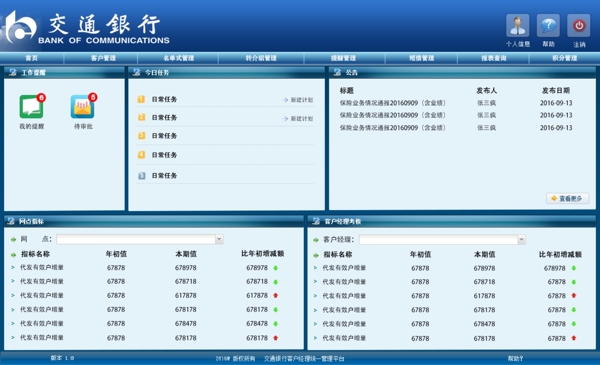Open 待审批 envelope icon
The height and width of the screenshot is (365, 600).
(x=82, y=106)
